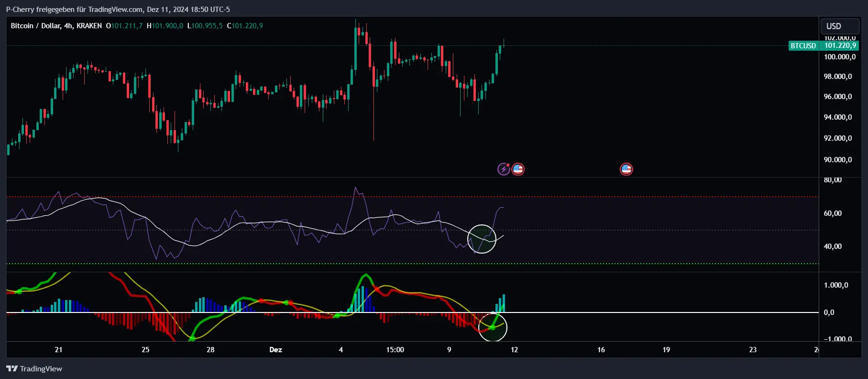Select the Bitcoin / Dollar, 4h, KRAKEN title
Image resolution: width=868 pixels, height=379 pixels.
point(56,26)
